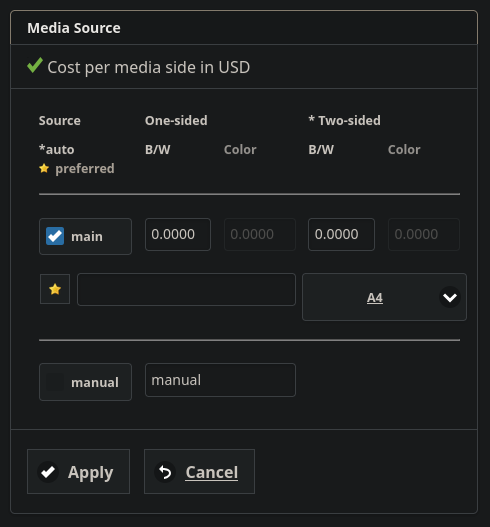Focus the empty preferred media text field
The width and height of the screenshot is (490, 527).
pyautogui.click(x=187, y=289)
